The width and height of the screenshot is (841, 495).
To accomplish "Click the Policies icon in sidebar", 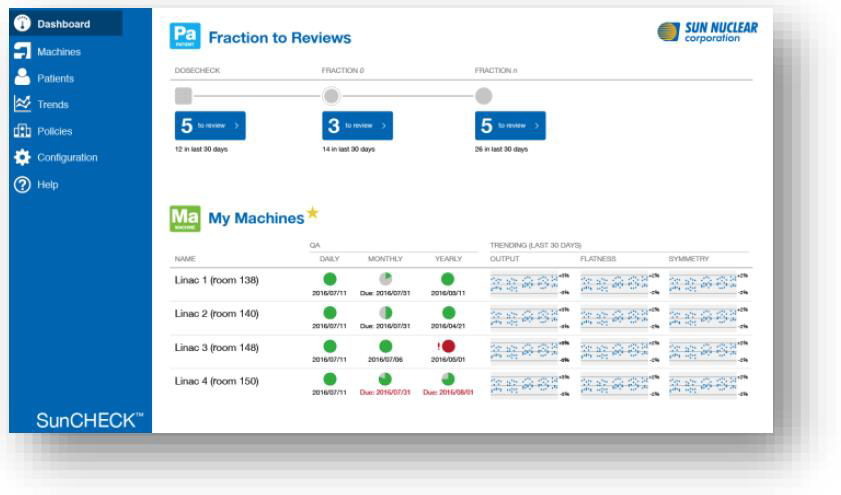I will pos(18,130).
